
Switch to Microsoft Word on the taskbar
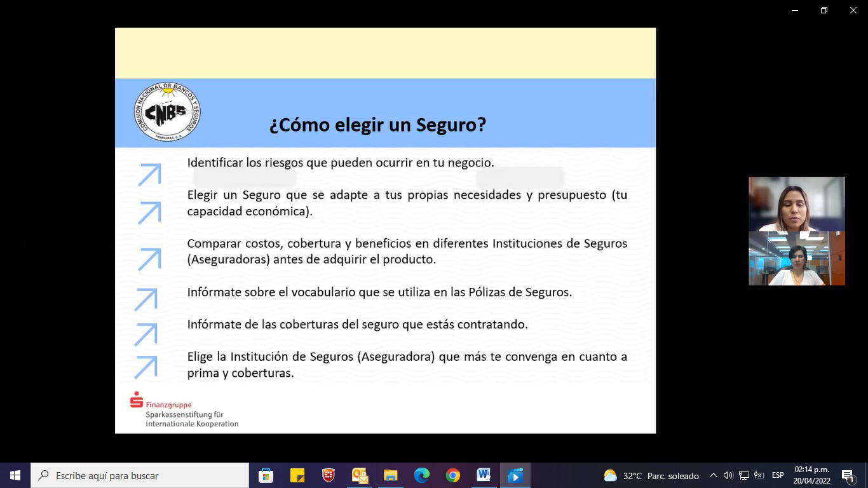484,475
